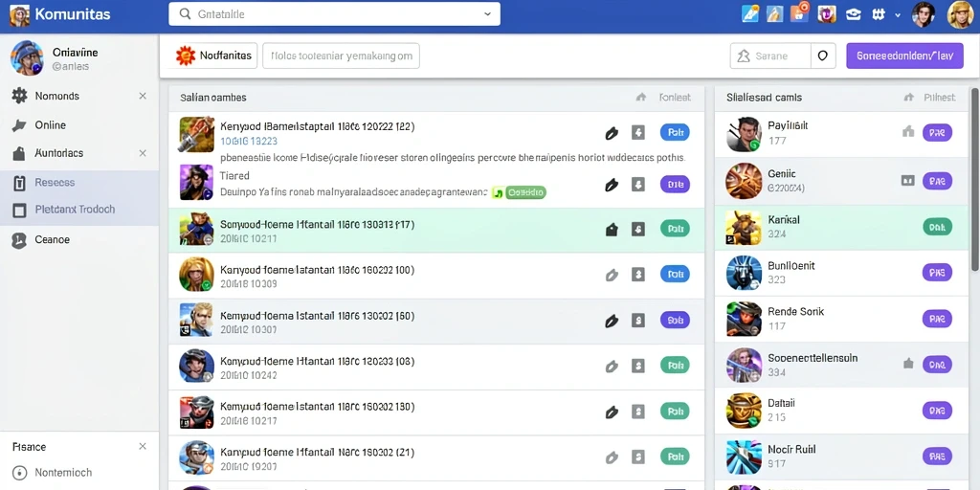Close the Nomonds sidebar item
Viewport: 980px width, 490px height.
pyautogui.click(x=143, y=96)
